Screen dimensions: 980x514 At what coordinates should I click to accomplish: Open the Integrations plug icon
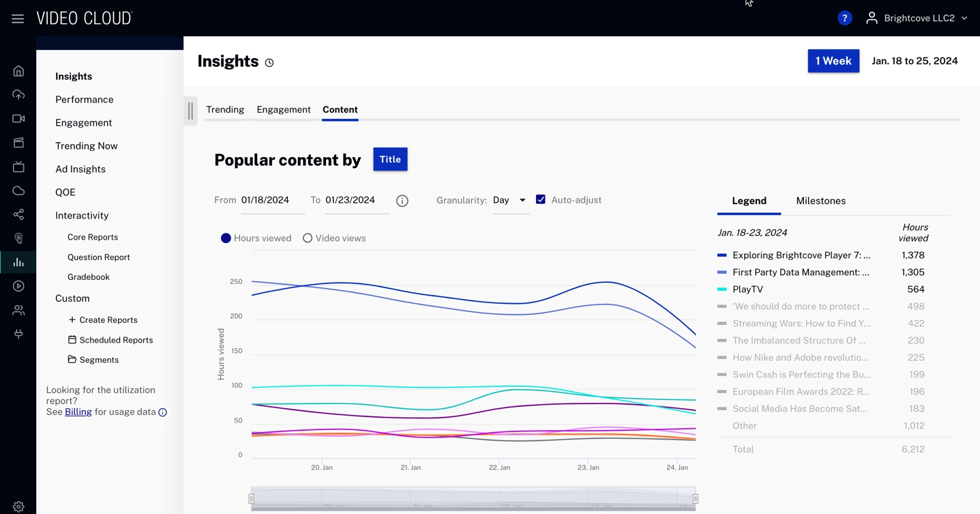(18, 334)
